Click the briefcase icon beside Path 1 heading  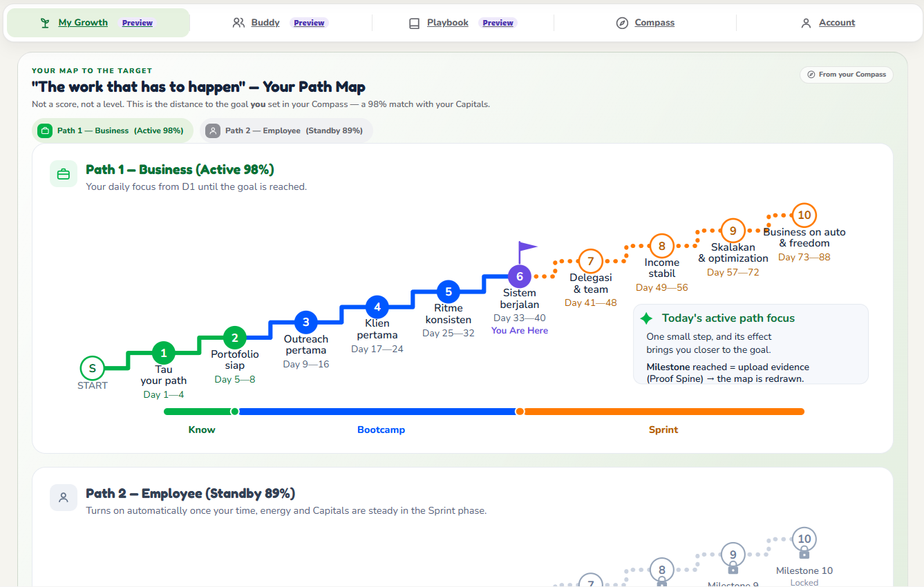[x=64, y=174]
